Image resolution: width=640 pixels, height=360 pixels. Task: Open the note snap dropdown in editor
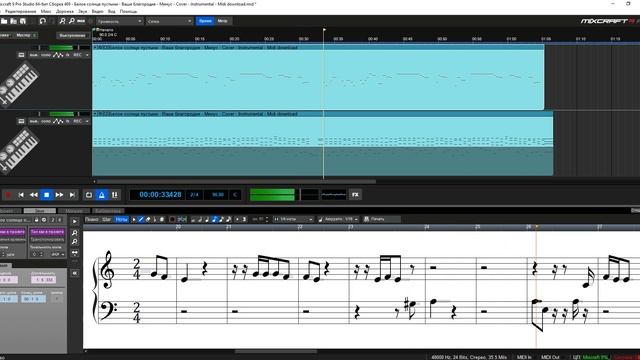[x=293, y=220]
